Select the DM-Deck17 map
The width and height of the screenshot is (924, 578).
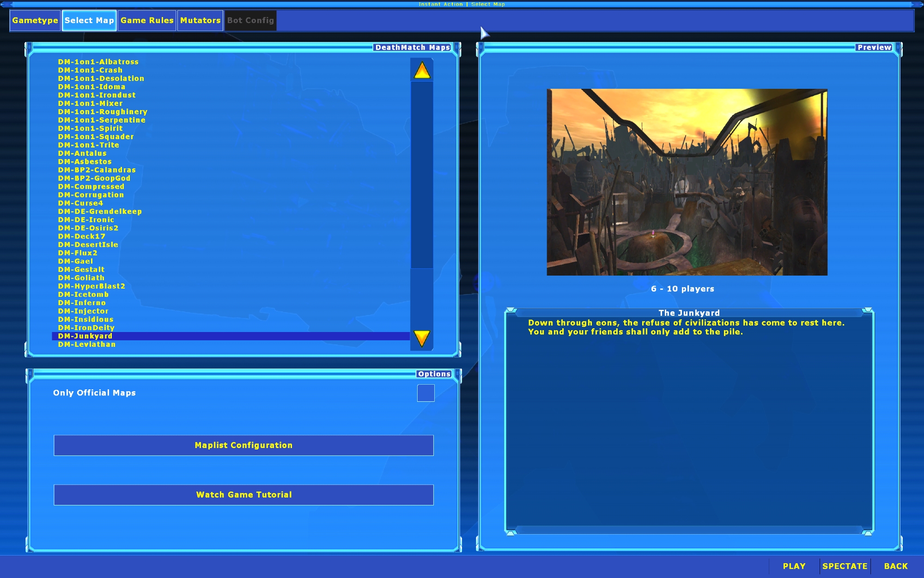pos(82,236)
